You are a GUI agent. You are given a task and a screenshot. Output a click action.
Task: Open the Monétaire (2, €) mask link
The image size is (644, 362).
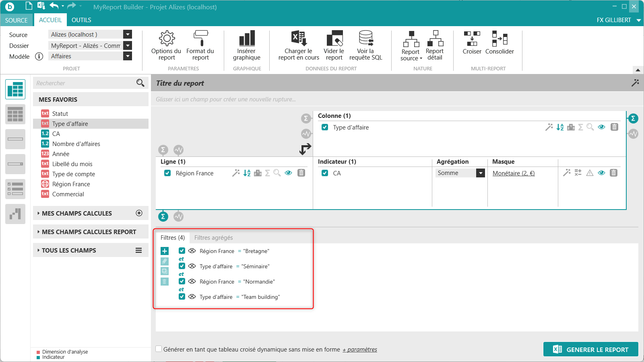coord(514,173)
